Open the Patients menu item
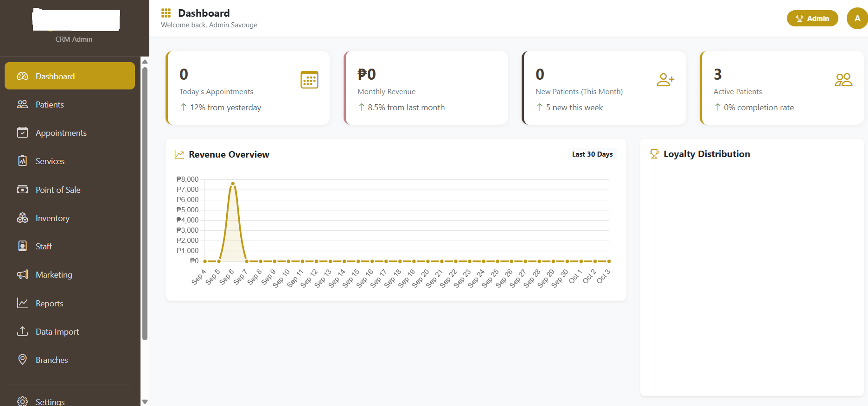Screen dimensions: 868x406 [x=70, y=104]
